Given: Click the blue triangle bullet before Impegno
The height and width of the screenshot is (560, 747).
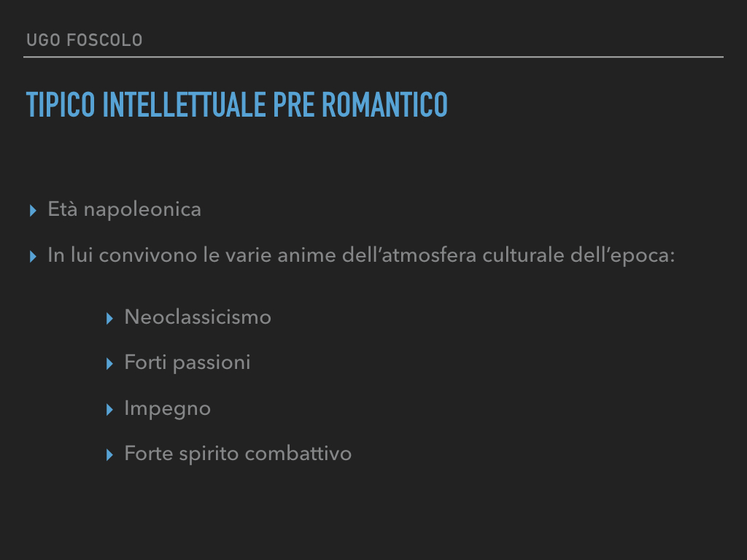Looking at the screenshot, I should coord(109,410).
